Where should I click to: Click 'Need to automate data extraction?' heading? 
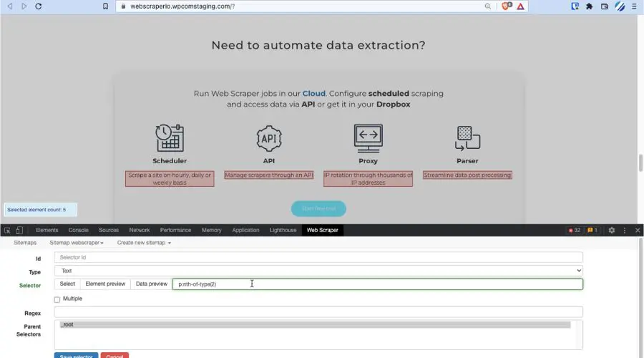pyautogui.click(x=318, y=45)
